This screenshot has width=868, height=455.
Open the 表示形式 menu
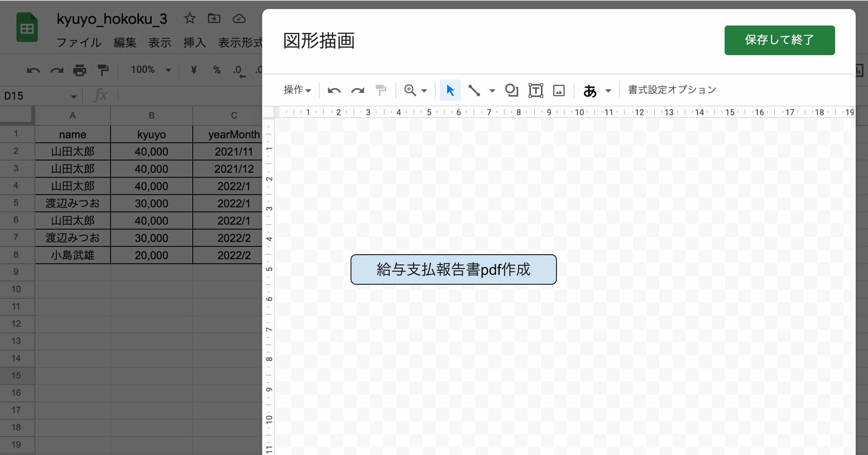(x=240, y=42)
